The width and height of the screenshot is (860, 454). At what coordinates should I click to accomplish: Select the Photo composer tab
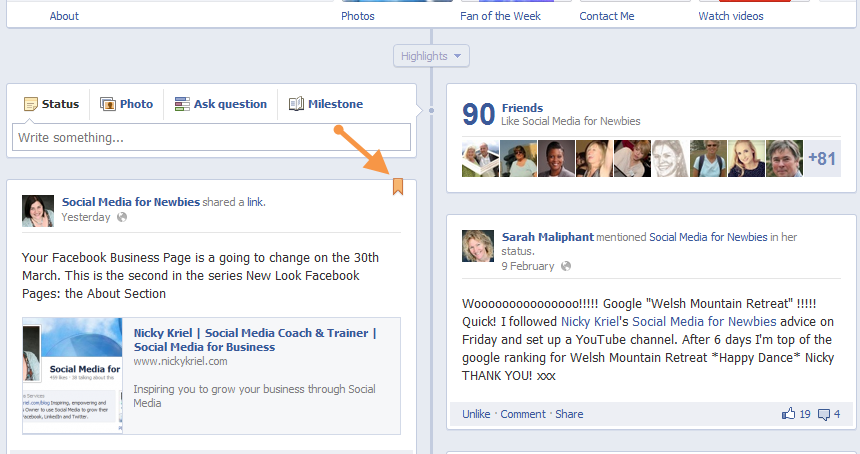127,104
